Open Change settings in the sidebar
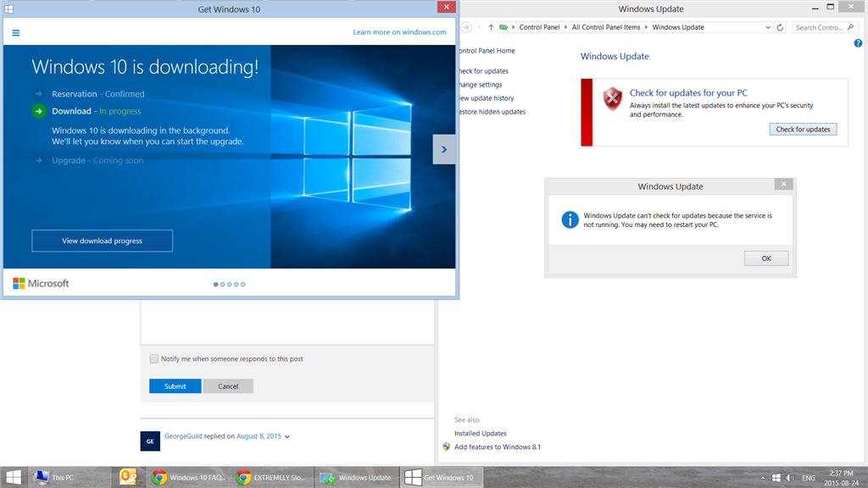The width and height of the screenshot is (868, 488). pos(480,85)
